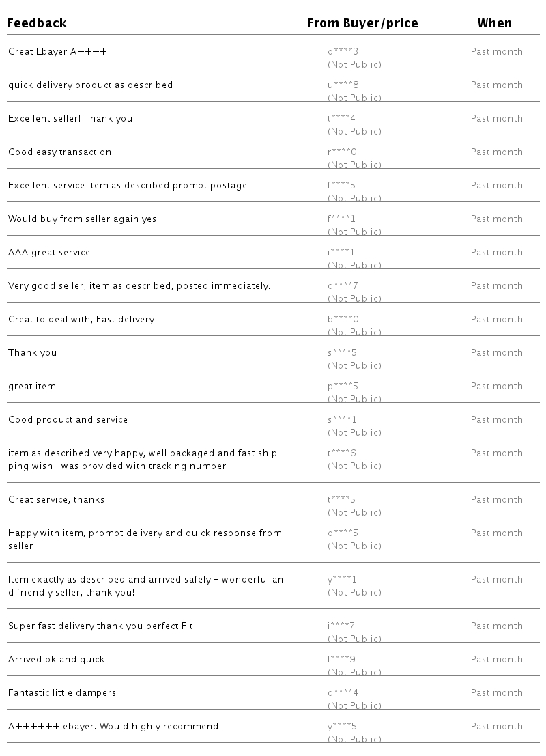Select buyer u****8 username

click(x=343, y=85)
